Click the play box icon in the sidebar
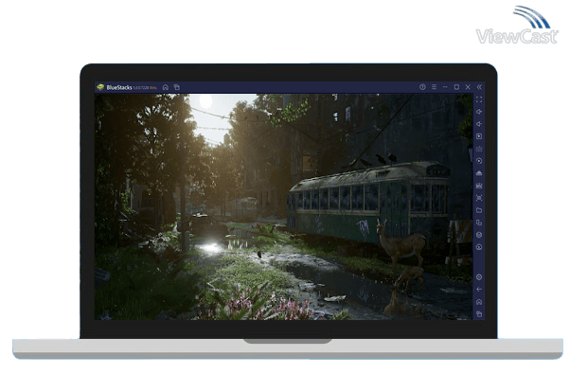The image size is (570, 392). pyautogui.click(x=479, y=136)
